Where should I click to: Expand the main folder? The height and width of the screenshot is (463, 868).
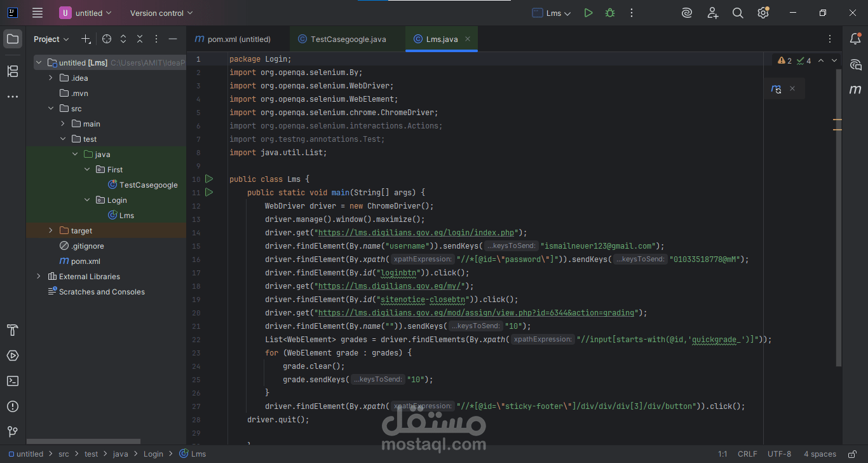tap(63, 124)
